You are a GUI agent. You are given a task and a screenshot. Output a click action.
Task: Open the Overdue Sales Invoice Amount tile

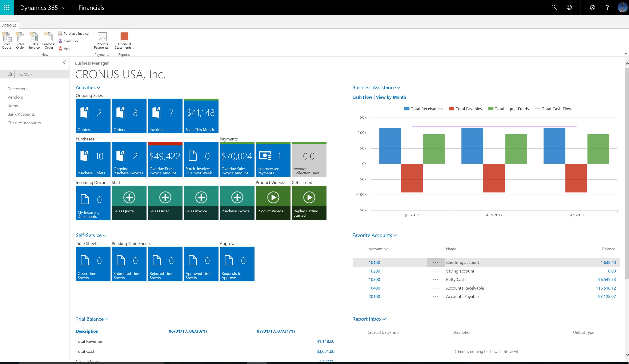[237, 160]
